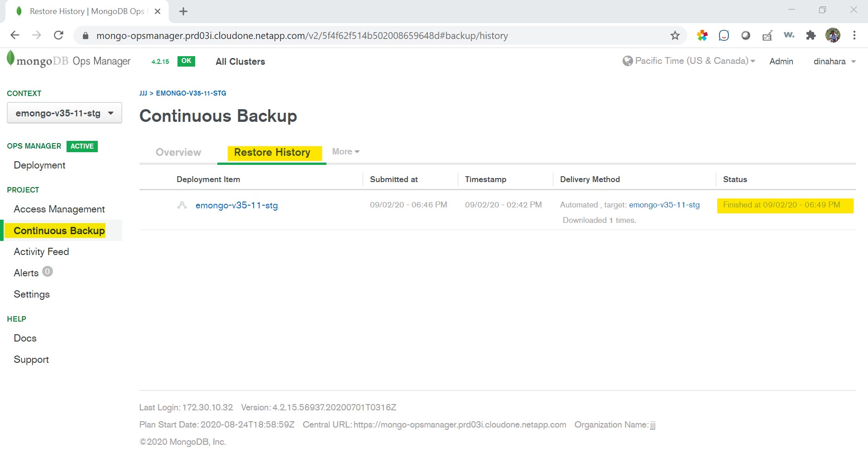Switch to the Overview tab
Viewport: 868px width, 462px height.
pyautogui.click(x=178, y=152)
